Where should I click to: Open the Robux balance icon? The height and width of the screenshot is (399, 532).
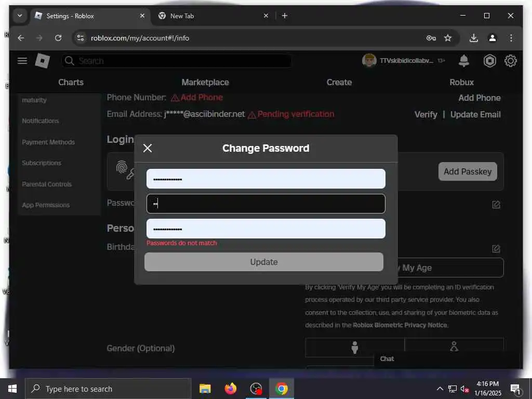489,61
